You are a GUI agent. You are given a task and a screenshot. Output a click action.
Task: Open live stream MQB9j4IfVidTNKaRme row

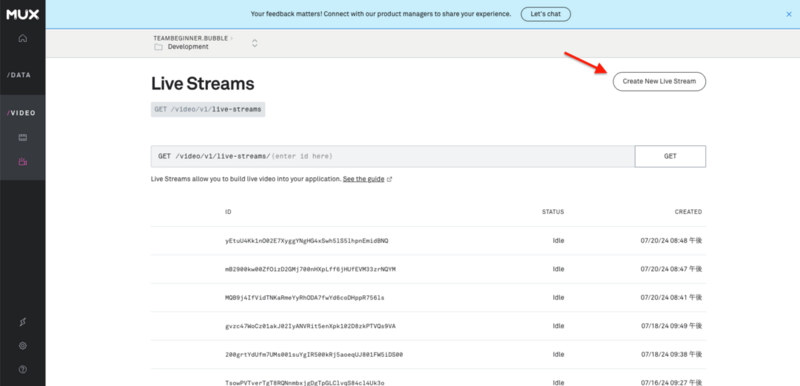pyautogui.click(x=429, y=298)
